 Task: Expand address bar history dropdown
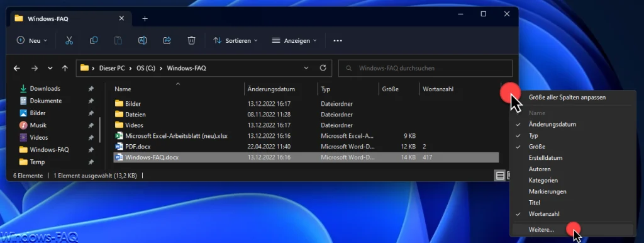(306, 68)
